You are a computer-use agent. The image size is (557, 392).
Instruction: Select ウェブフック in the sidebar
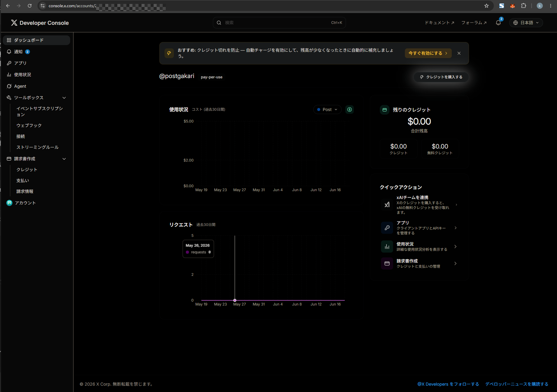[x=29, y=125]
